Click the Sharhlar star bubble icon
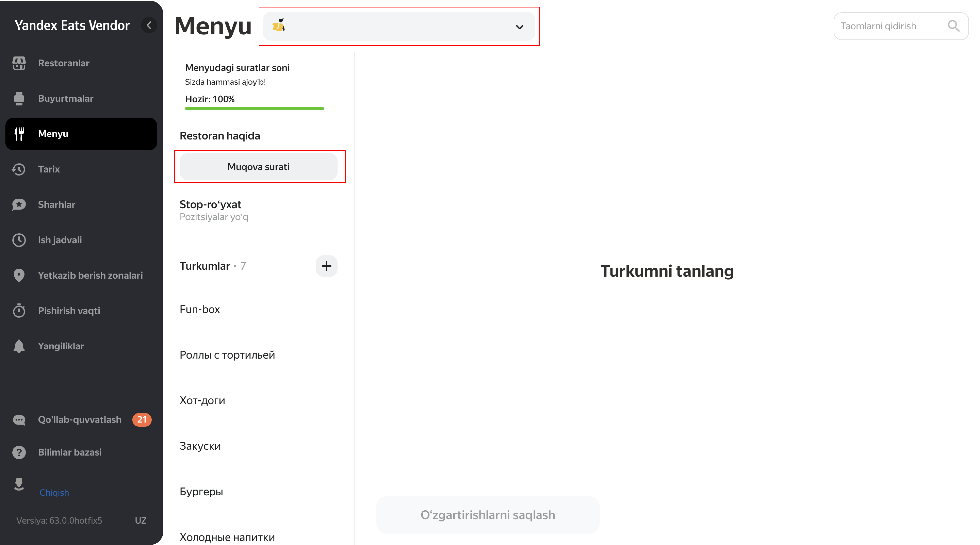 [x=19, y=205]
